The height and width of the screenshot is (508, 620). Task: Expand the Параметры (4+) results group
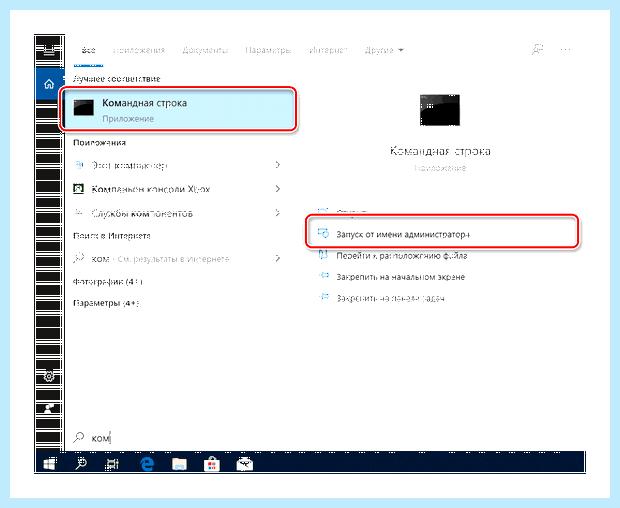click(106, 303)
